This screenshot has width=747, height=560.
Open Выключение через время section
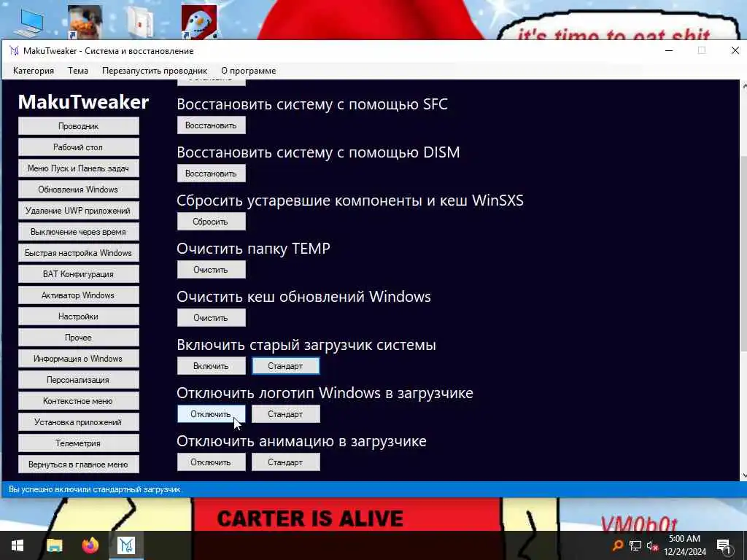[x=79, y=232]
